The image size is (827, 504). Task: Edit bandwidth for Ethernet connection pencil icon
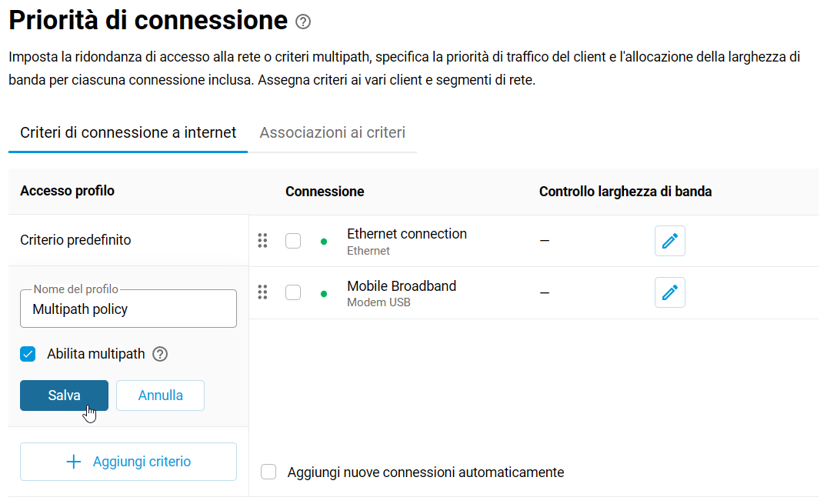(x=670, y=241)
